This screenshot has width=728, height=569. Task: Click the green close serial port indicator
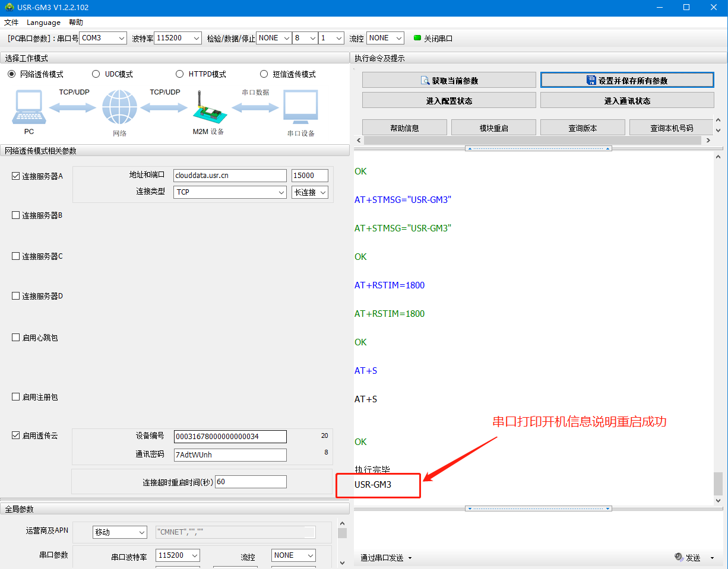click(417, 38)
